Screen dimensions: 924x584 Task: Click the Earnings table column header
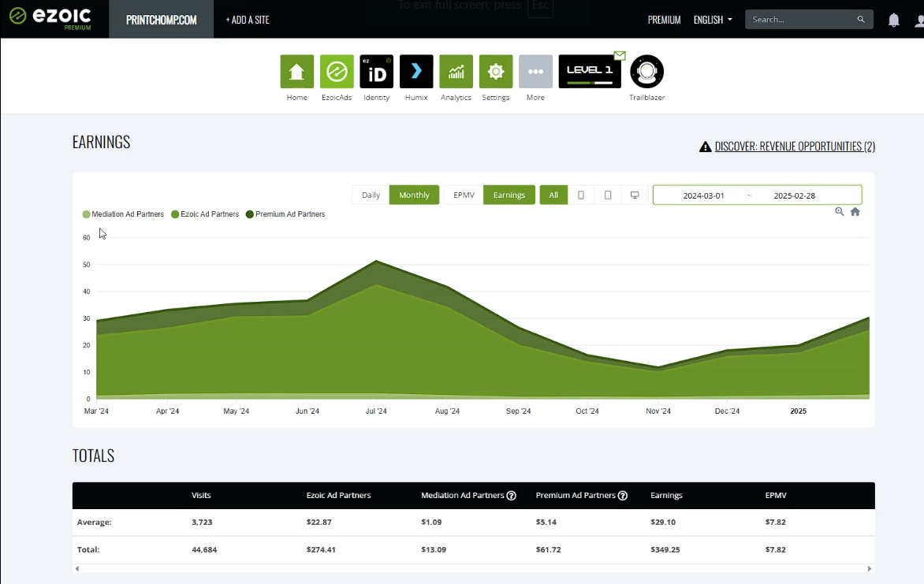click(666, 496)
